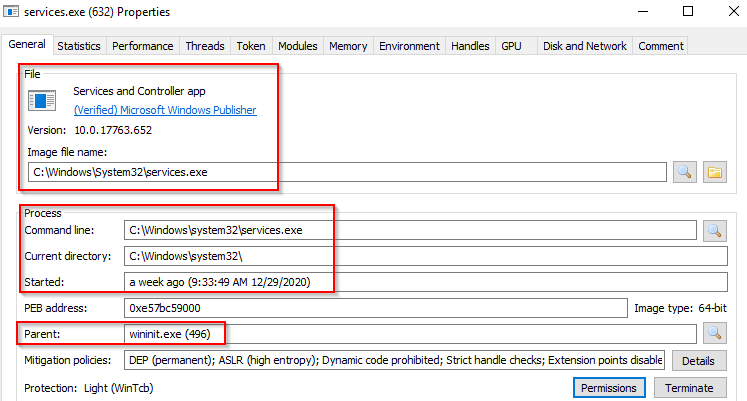Show the Modules tab
This screenshot has width=747, height=401.
tap(297, 46)
